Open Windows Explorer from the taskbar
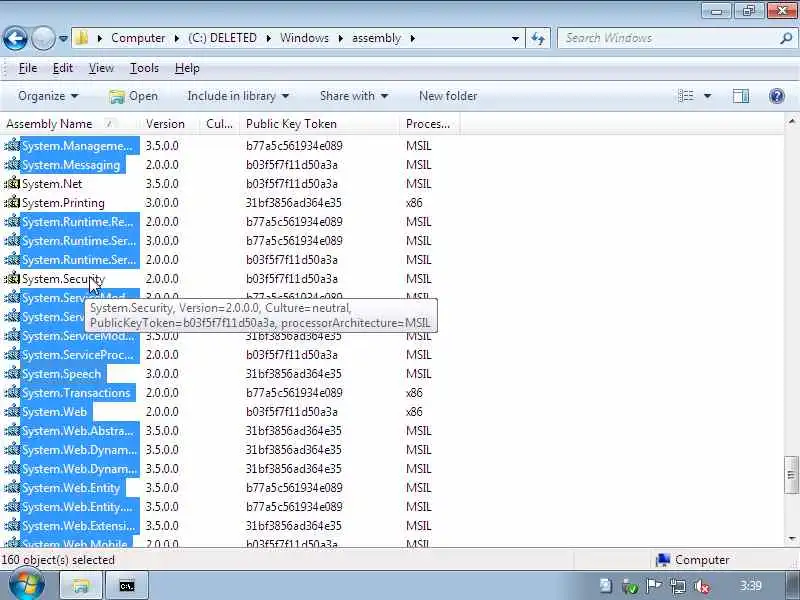The height and width of the screenshot is (600, 800). click(x=81, y=586)
